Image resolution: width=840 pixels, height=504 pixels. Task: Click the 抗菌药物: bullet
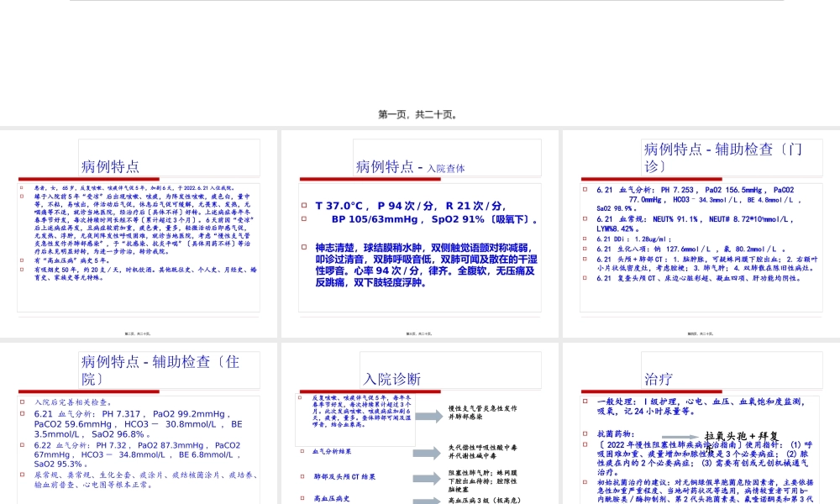[616, 433]
